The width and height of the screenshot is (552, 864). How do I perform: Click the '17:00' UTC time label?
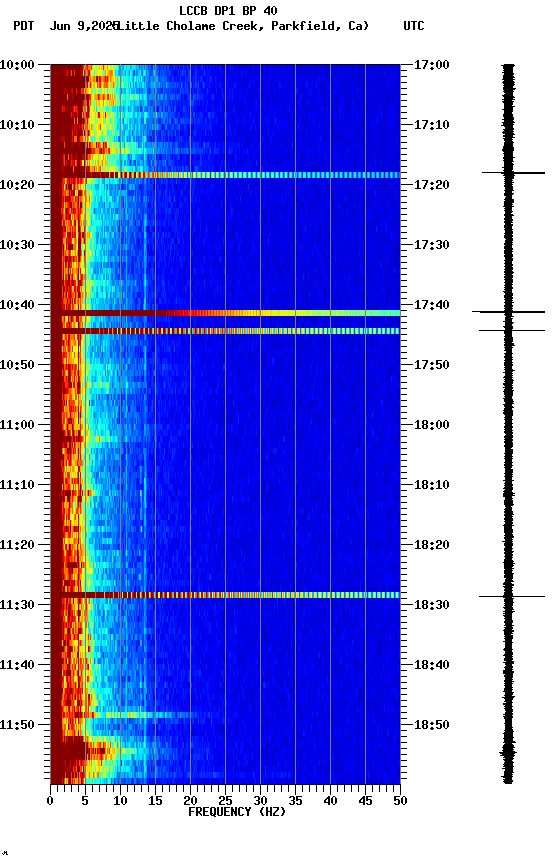(x=432, y=65)
